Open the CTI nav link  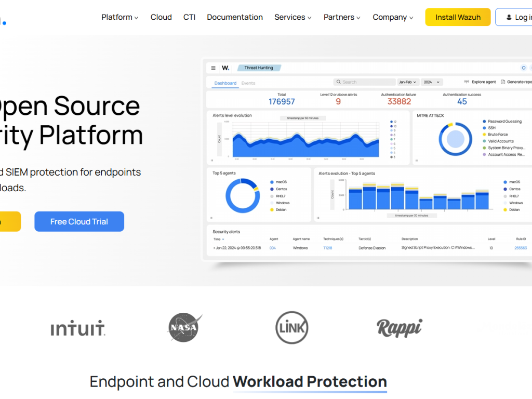click(x=189, y=17)
